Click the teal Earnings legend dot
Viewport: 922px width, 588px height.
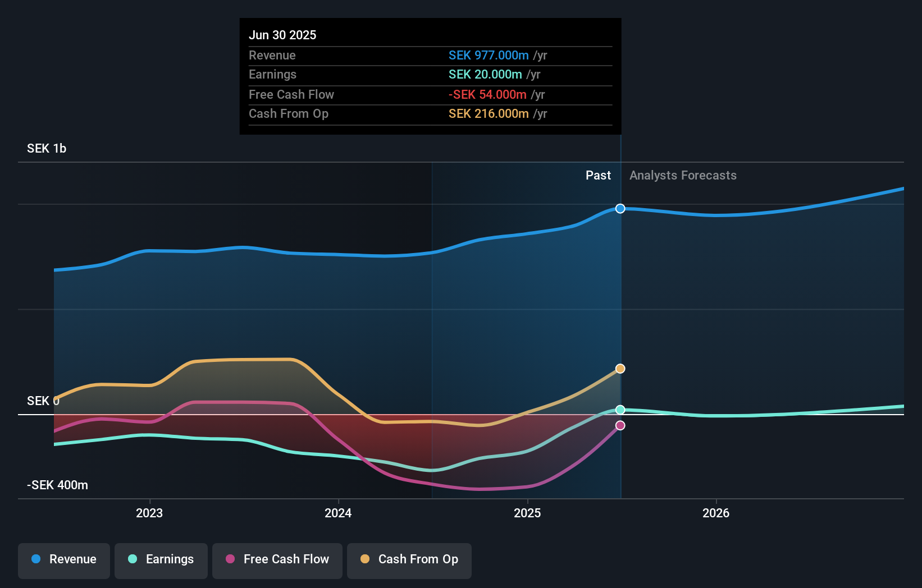click(132, 559)
